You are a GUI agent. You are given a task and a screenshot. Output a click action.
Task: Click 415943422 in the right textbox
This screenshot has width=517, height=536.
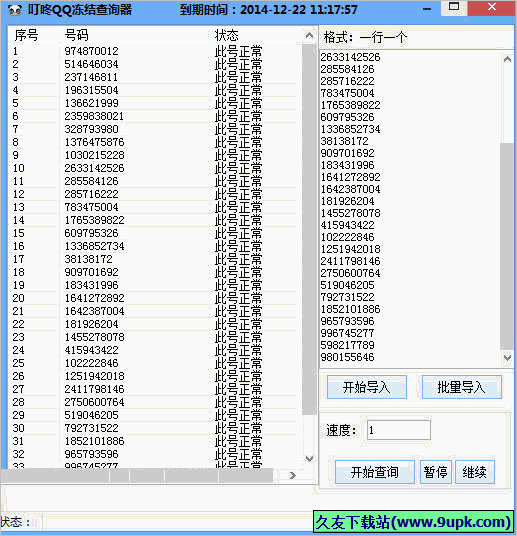tap(347, 225)
